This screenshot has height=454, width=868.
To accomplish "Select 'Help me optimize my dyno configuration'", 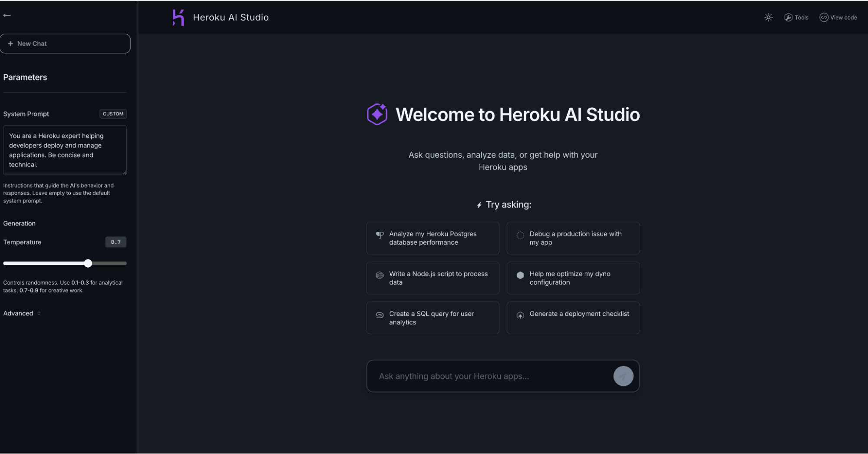I will tap(573, 278).
